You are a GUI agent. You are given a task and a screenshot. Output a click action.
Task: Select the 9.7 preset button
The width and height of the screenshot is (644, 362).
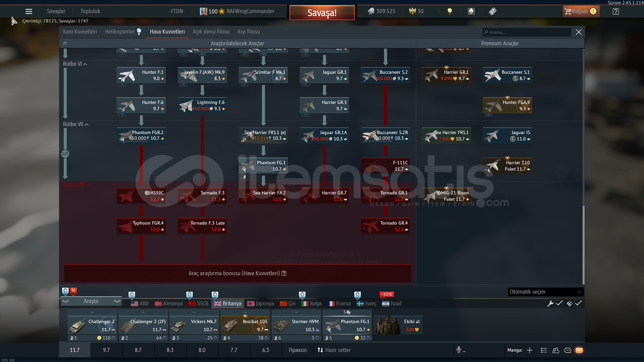[106, 350]
